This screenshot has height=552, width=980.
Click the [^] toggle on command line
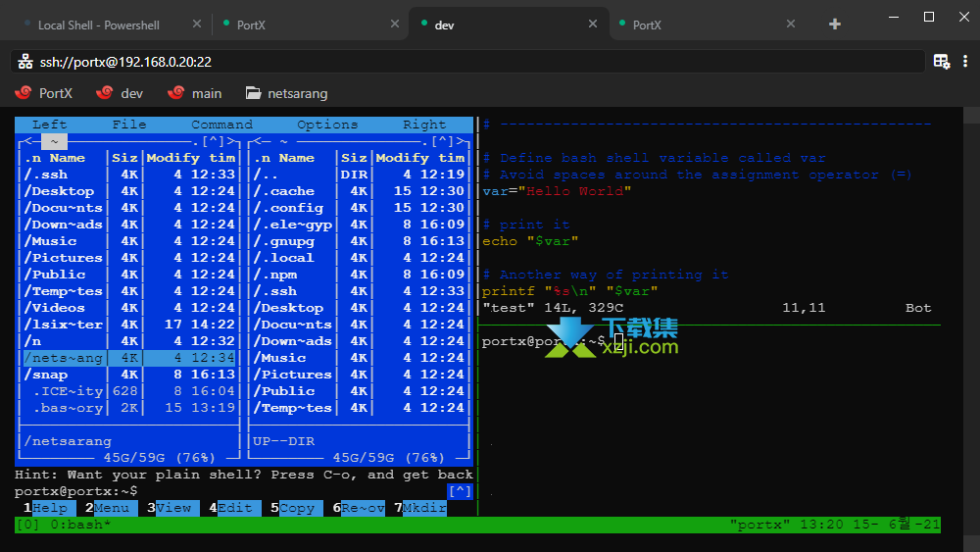(x=460, y=491)
